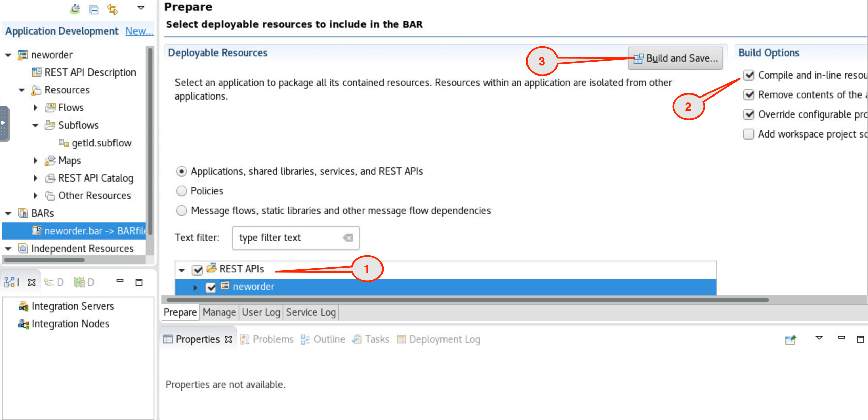Select the Problems view icon
This screenshot has height=420, width=868.
coord(245,339)
